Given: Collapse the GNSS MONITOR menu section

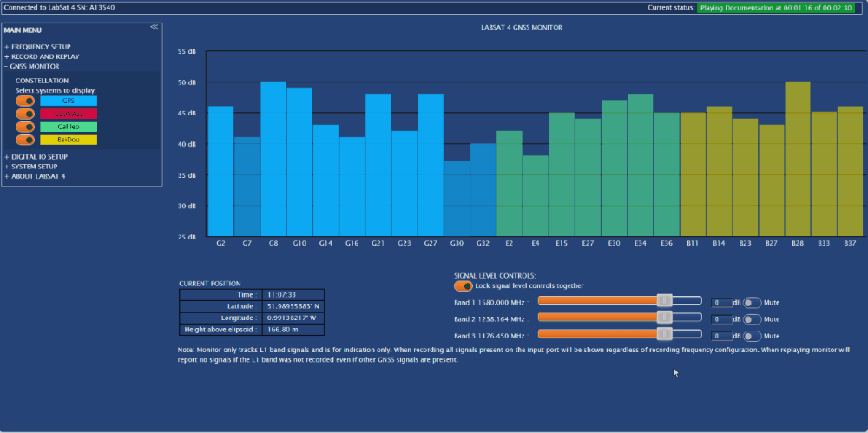Looking at the screenshot, I should pos(32,67).
